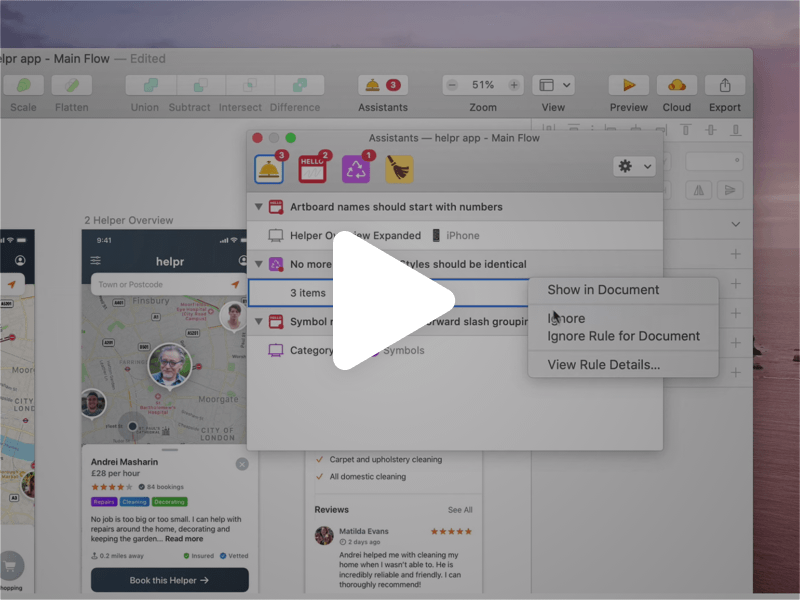Select the Category Symbols row
This screenshot has width=800, height=600.
point(388,350)
